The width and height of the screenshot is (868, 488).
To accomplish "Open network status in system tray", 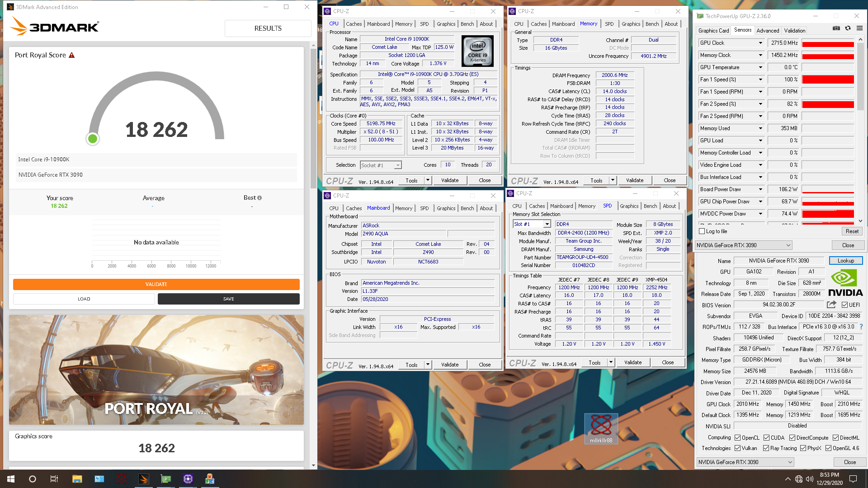I will [799, 479].
